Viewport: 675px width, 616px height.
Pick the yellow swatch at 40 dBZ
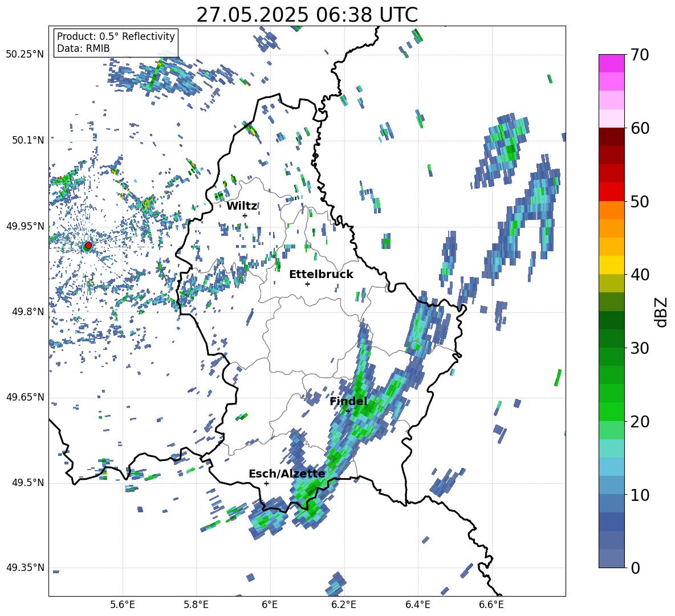click(x=612, y=265)
